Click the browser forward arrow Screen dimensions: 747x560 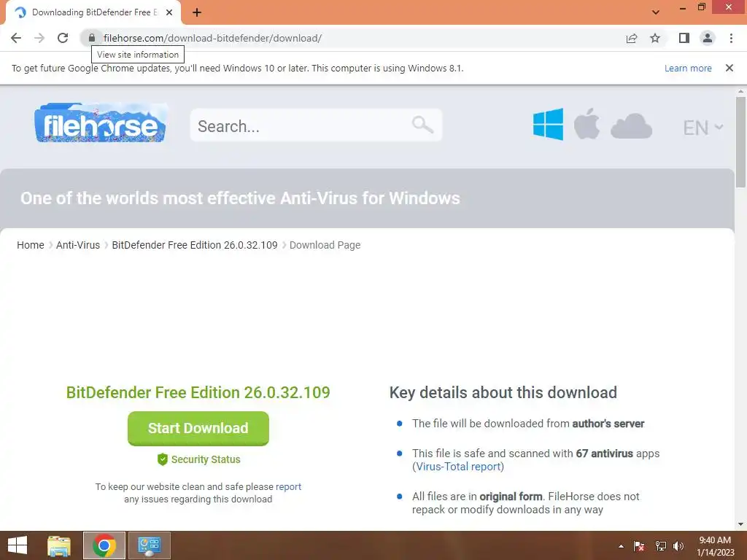pyautogui.click(x=39, y=38)
